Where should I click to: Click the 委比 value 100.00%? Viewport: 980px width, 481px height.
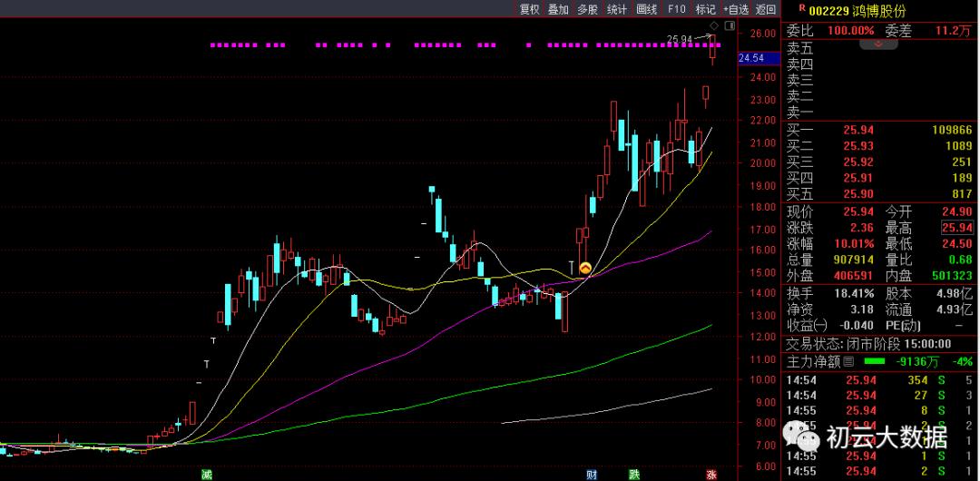[850, 31]
